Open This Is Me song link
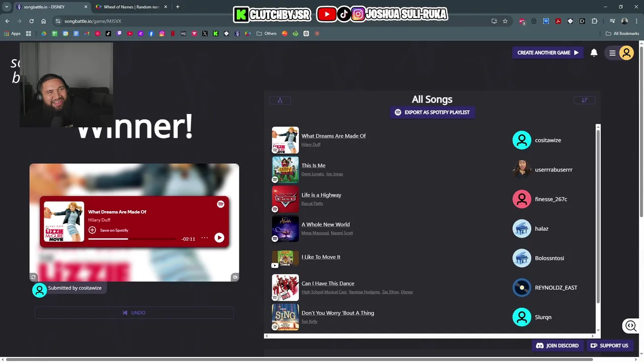The image size is (644, 362). [313, 165]
